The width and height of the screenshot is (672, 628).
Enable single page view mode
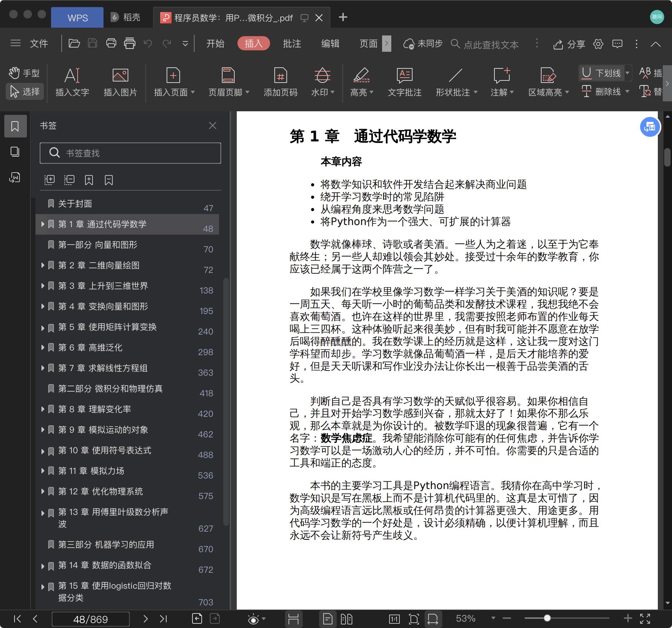point(328,619)
